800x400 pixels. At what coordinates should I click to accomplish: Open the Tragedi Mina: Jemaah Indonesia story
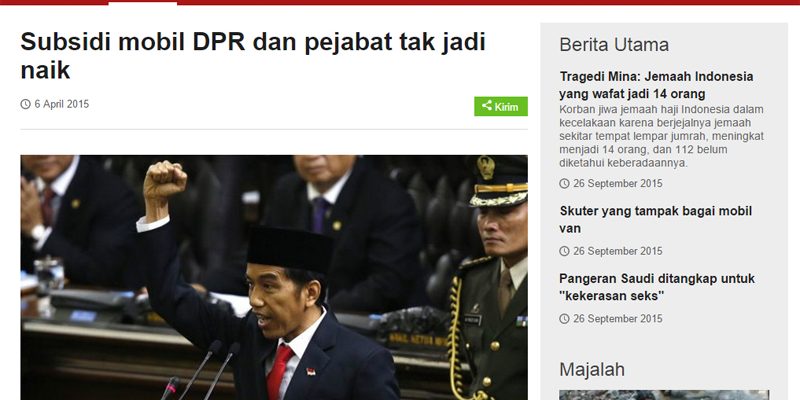click(x=656, y=85)
